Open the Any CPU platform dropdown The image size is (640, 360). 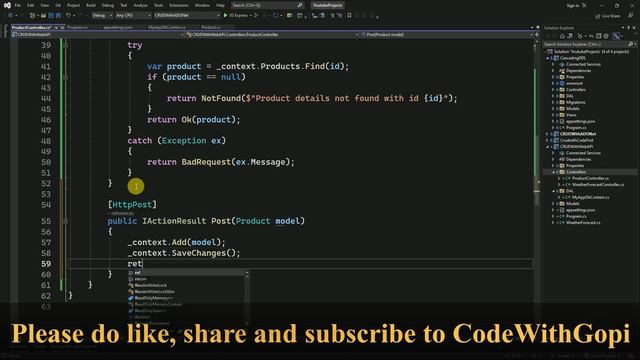point(133,16)
